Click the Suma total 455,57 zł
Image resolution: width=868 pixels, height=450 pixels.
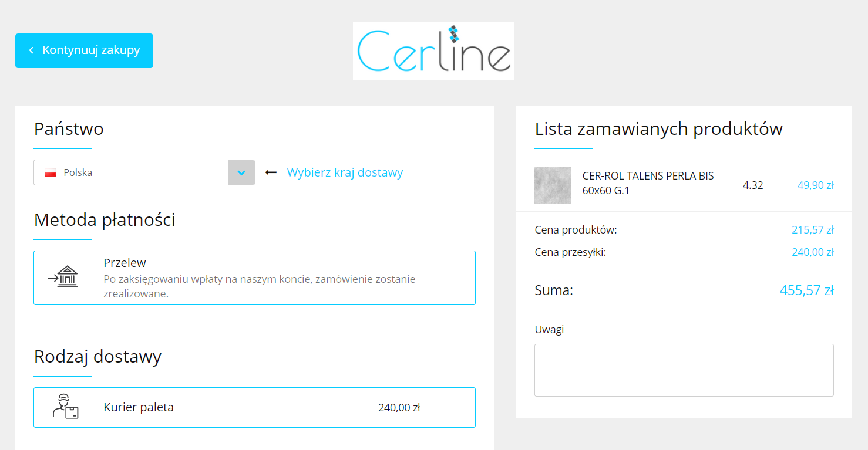click(806, 290)
